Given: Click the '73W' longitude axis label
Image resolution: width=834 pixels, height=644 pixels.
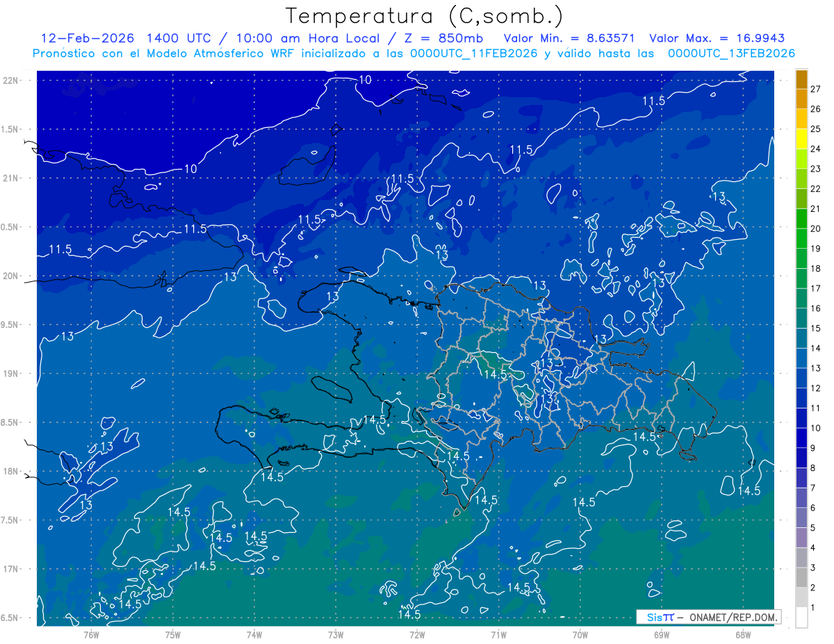Looking at the screenshot, I should click(336, 635).
